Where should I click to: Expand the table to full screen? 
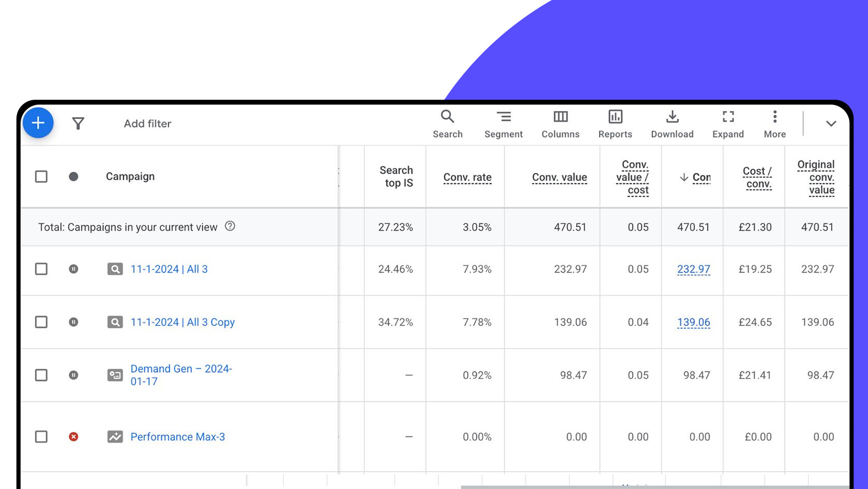pyautogui.click(x=728, y=124)
